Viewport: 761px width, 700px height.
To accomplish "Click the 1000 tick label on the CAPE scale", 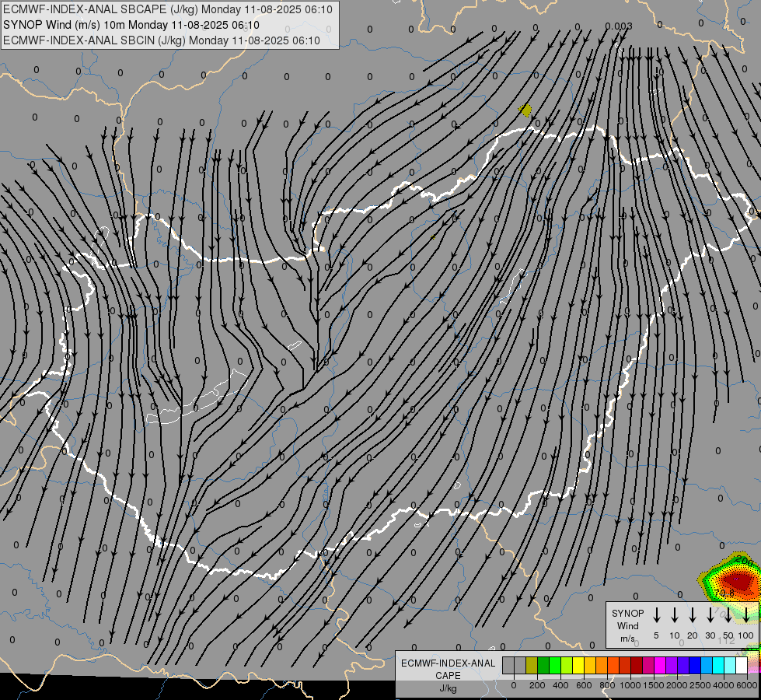I will click(630, 685).
